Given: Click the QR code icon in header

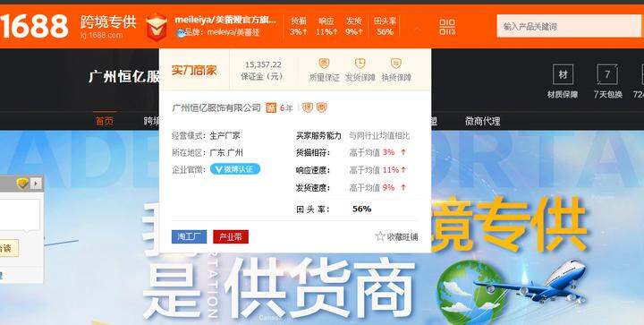Looking at the screenshot, I should coord(447,27).
